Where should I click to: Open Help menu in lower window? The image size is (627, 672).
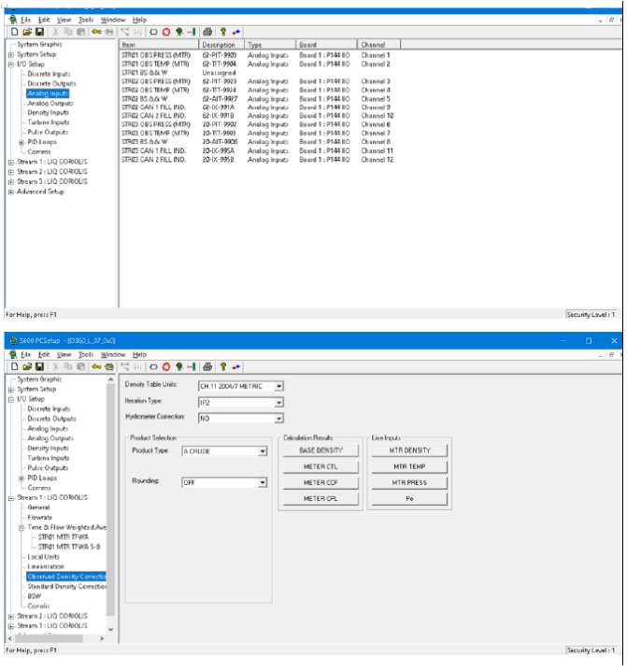click(139, 354)
